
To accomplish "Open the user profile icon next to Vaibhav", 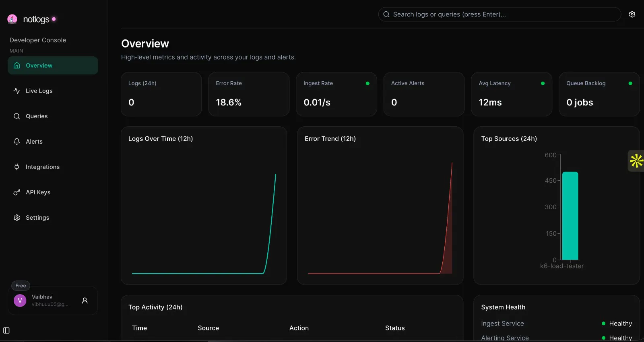I will pos(85,301).
